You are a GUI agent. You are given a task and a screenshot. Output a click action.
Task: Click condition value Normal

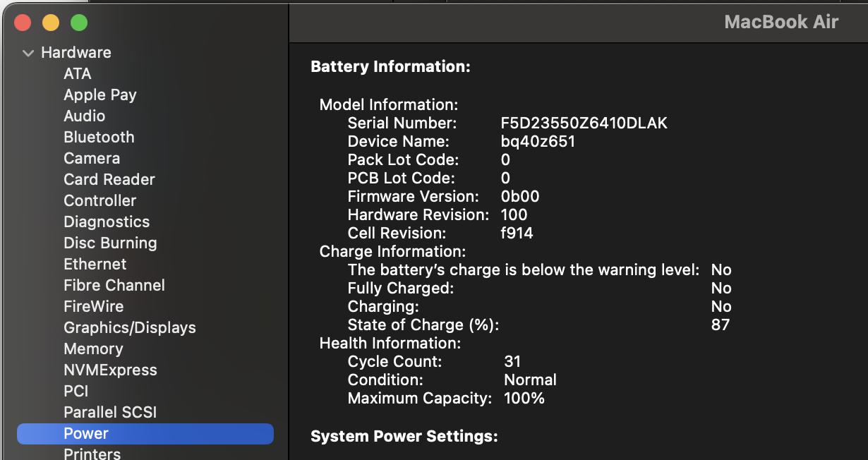[530, 380]
